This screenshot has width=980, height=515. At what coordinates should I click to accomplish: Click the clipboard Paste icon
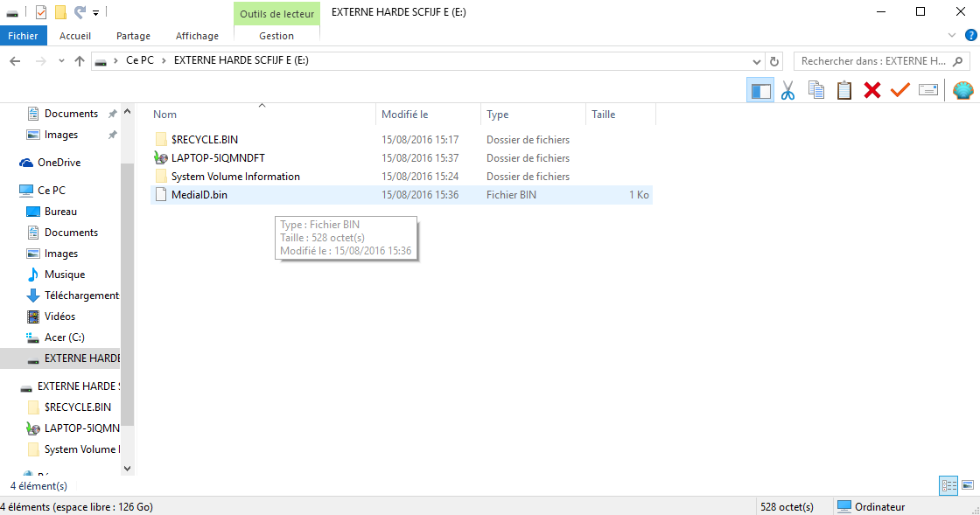843,91
